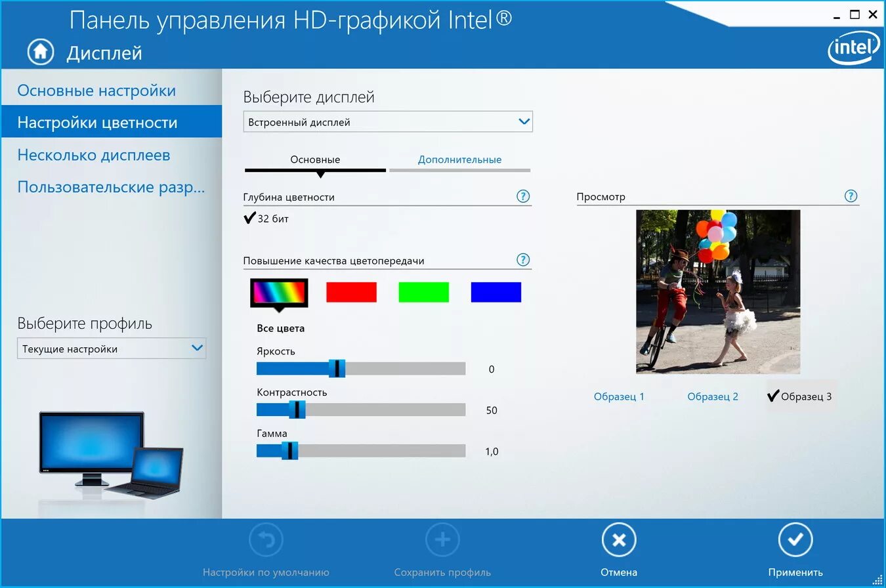Click the Отмена cancel X icon
This screenshot has width=886, height=588.
point(619,540)
